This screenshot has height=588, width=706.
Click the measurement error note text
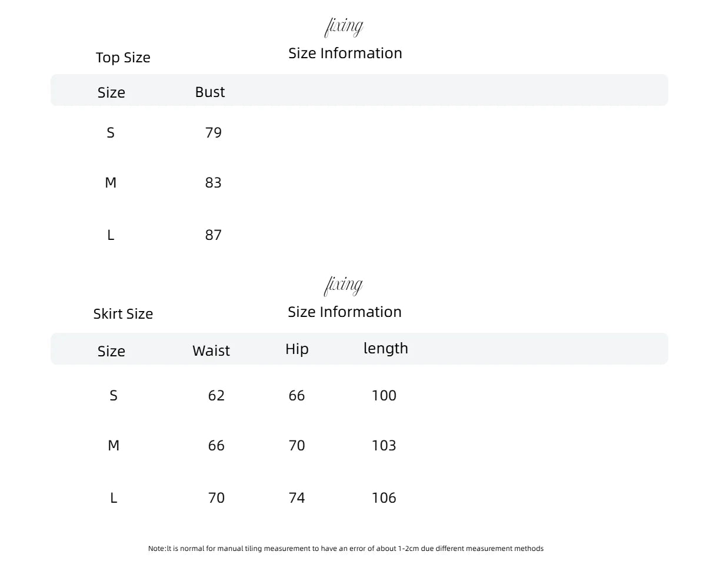346,549
